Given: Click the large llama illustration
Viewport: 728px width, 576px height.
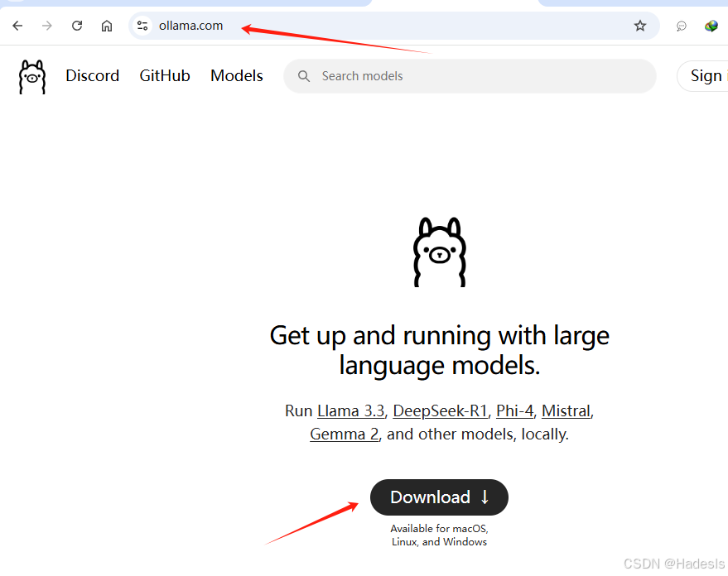Looking at the screenshot, I should pyautogui.click(x=440, y=252).
